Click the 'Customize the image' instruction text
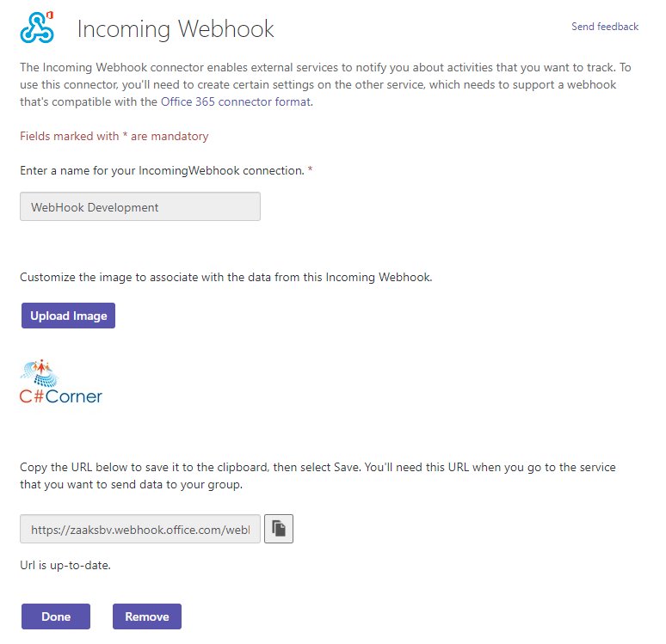Screen dimensions: 666x644 tap(226, 277)
